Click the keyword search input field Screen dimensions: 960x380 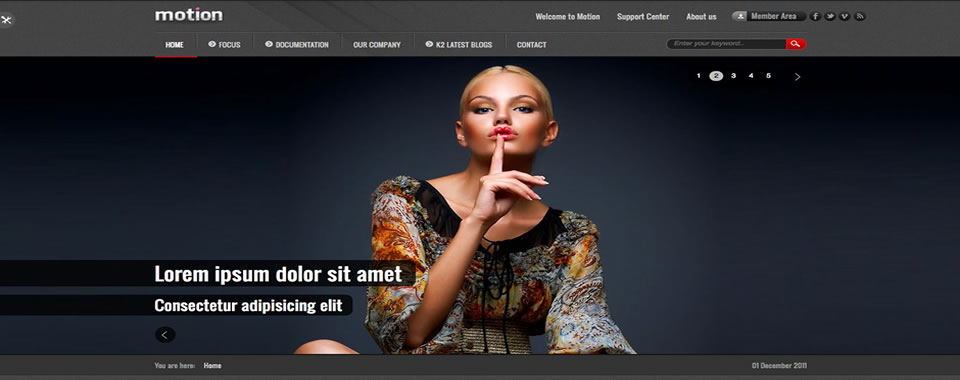pyautogui.click(x=727, y=44)
